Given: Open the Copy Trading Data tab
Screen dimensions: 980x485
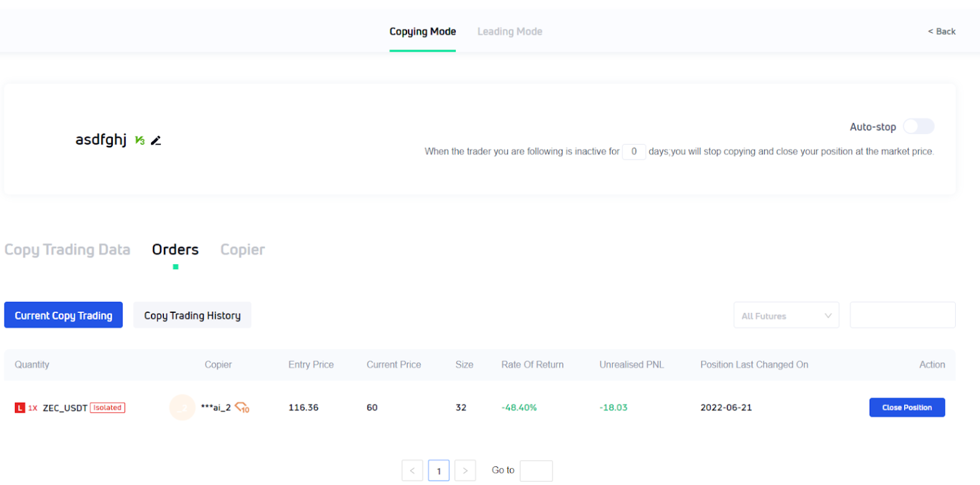Looking at the screenshot, I should [x=67, y=250].
